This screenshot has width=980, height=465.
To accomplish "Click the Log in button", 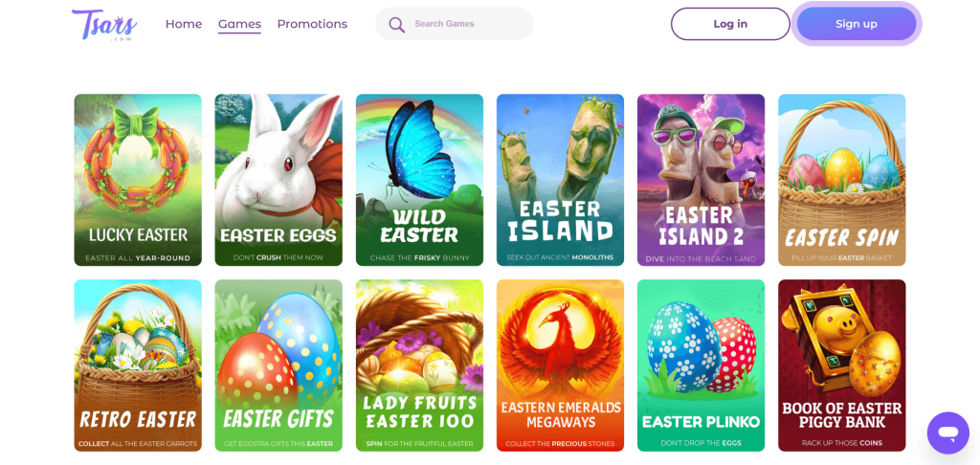I will click(x=730, y=24).
